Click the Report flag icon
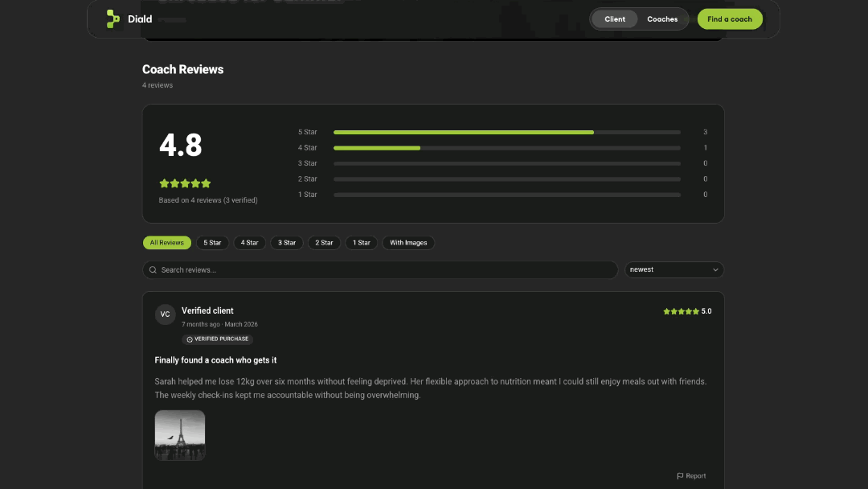This screenshot has width=868, height=489. [680, 475]
